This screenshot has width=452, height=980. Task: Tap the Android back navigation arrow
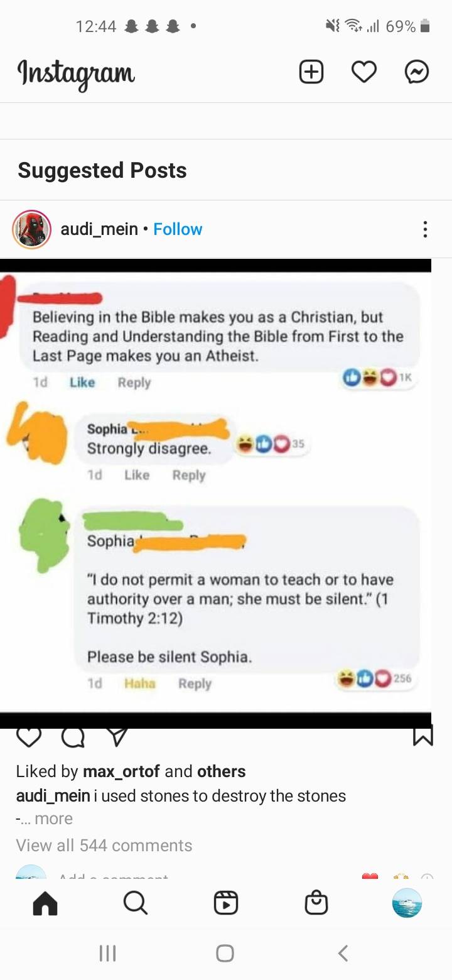tap(343, 953)
